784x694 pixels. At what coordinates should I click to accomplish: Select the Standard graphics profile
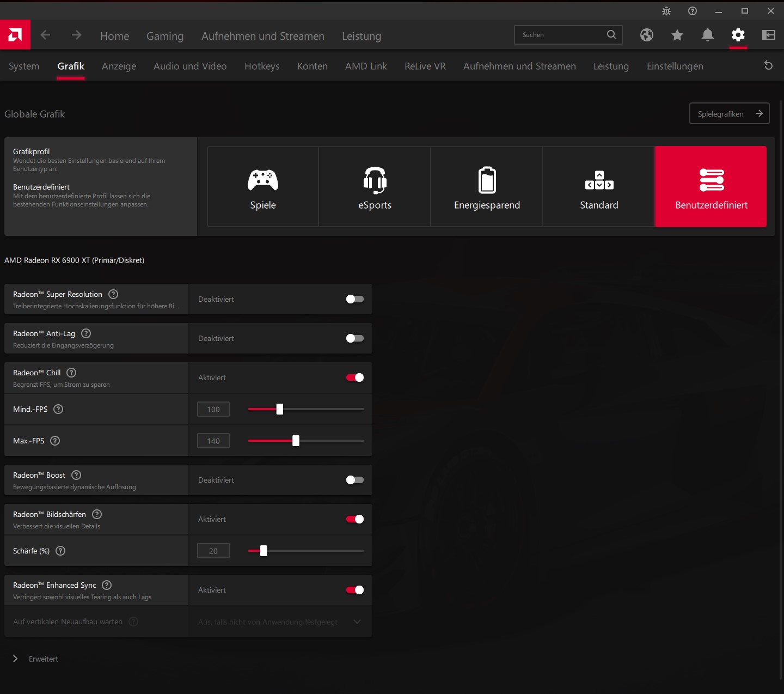[x=599, y=186]
